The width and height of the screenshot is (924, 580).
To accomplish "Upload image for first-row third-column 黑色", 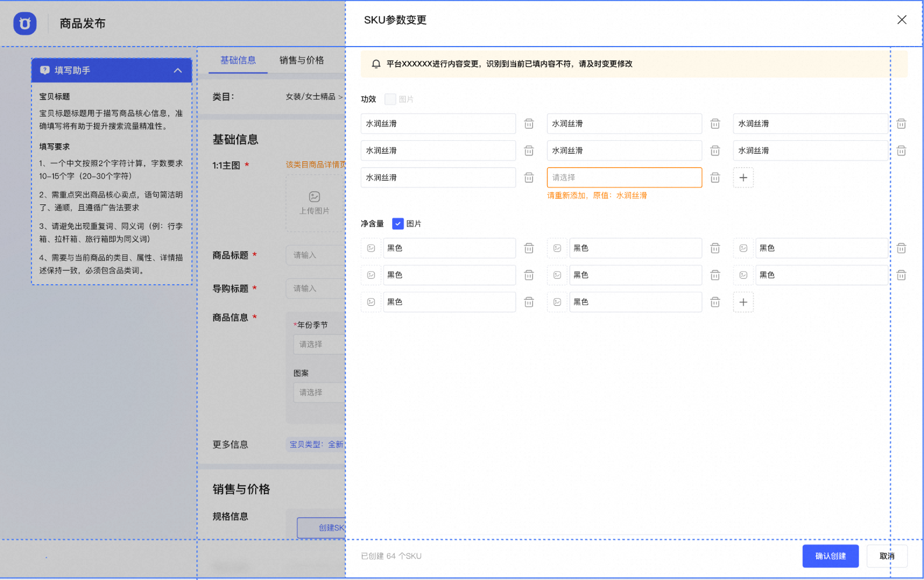I will click(743, 248).
